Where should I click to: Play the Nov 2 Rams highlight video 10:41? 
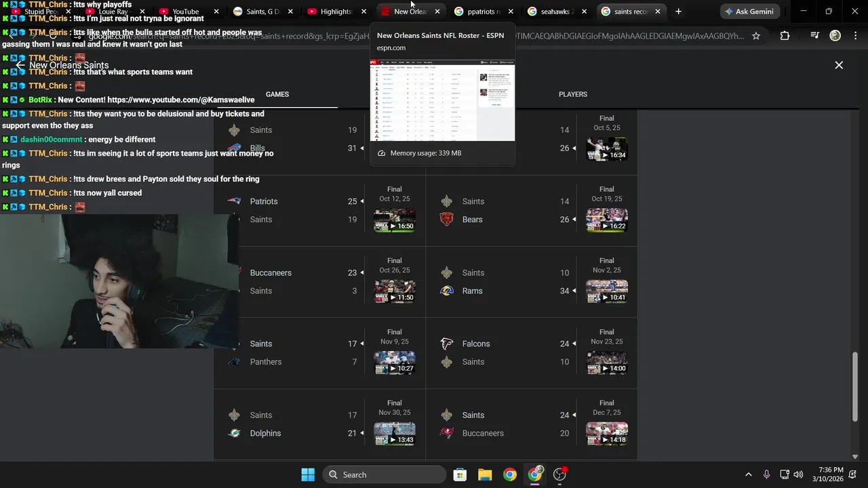607,291
